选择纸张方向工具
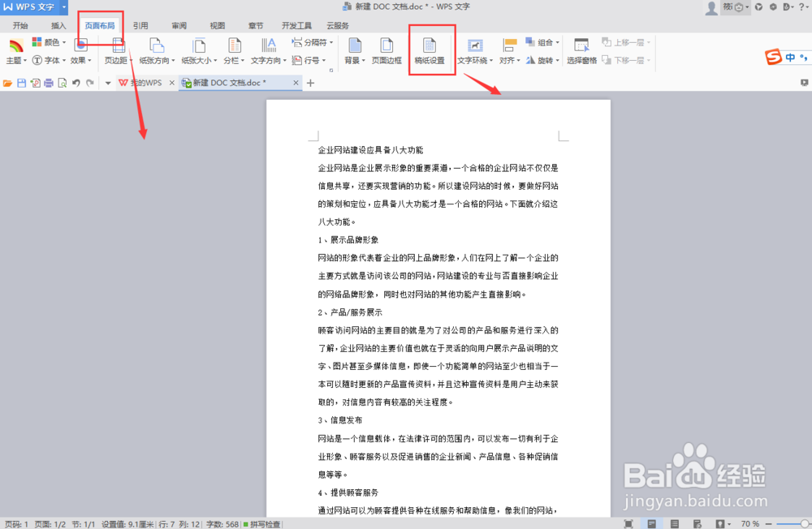812x529 pixels. [x=156, y=49]
